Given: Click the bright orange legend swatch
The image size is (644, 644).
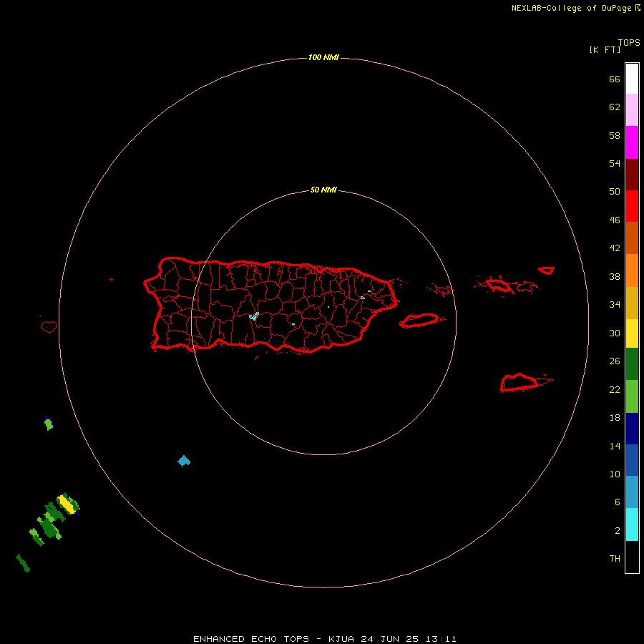Looking at the screenshot, I should (632, 270).
